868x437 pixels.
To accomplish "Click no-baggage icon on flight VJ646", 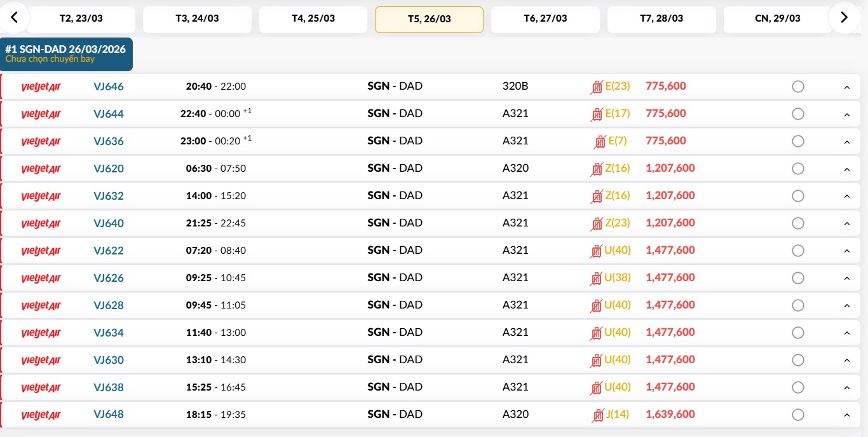I will pos(596,87).
